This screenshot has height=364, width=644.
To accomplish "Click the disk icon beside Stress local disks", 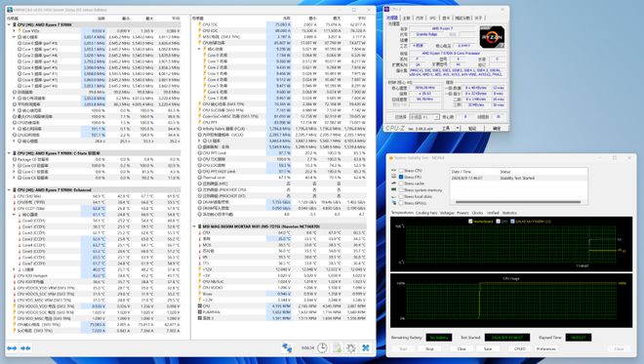I will (394, 196).
